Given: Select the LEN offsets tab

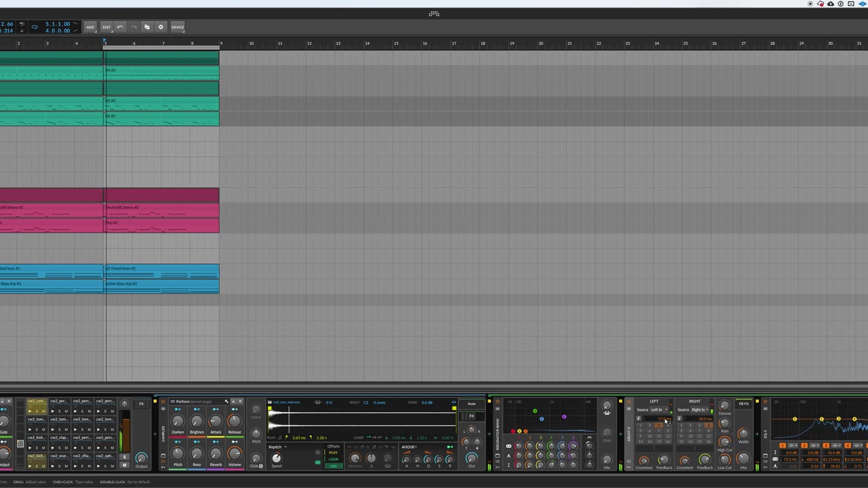Looking at the screenshot, I should tap(333, 466).
